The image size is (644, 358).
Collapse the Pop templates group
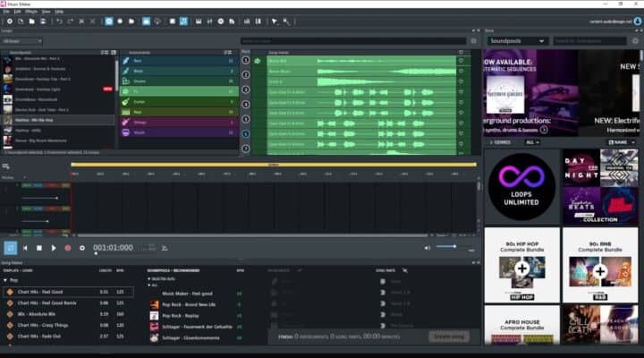point(4,280)
